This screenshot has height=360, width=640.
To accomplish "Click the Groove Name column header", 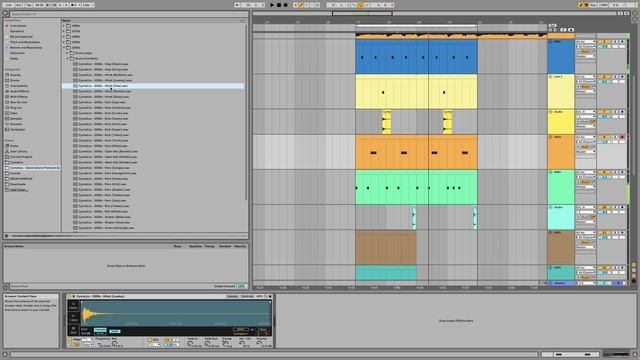I will click(14, 246).
